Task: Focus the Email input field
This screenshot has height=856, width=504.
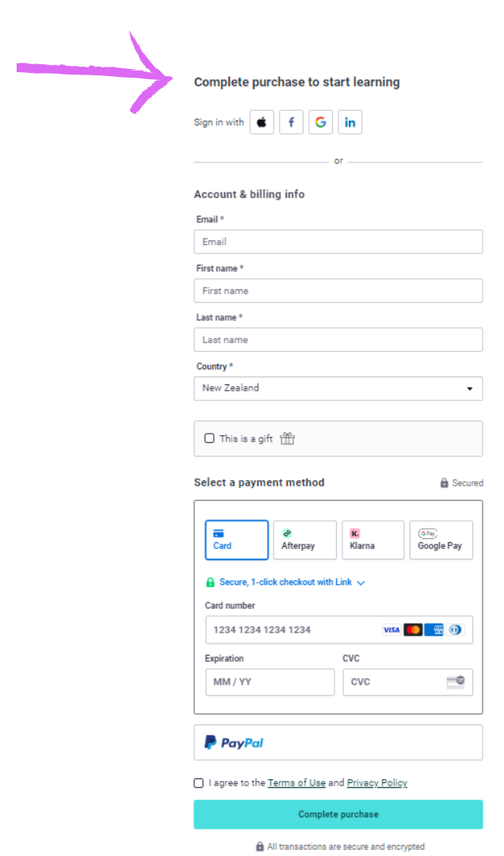Action: (x=338, y=242)
